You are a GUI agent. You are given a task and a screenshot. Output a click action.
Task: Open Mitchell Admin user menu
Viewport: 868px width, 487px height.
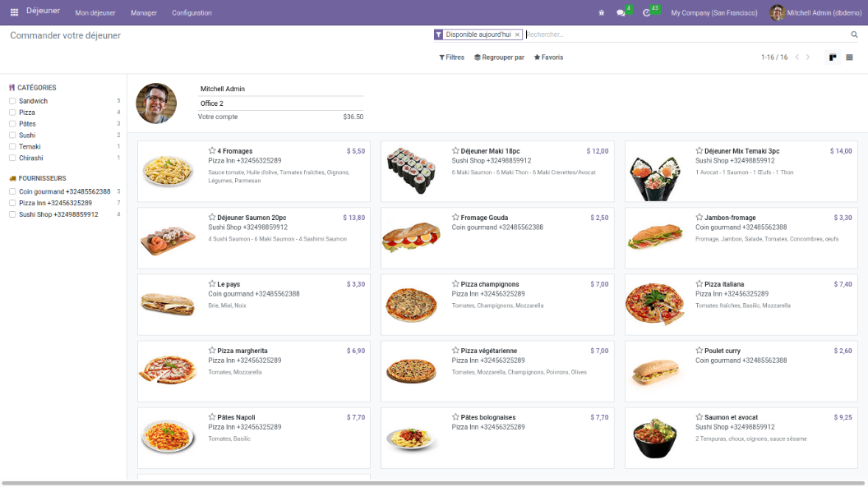point(814,13)
